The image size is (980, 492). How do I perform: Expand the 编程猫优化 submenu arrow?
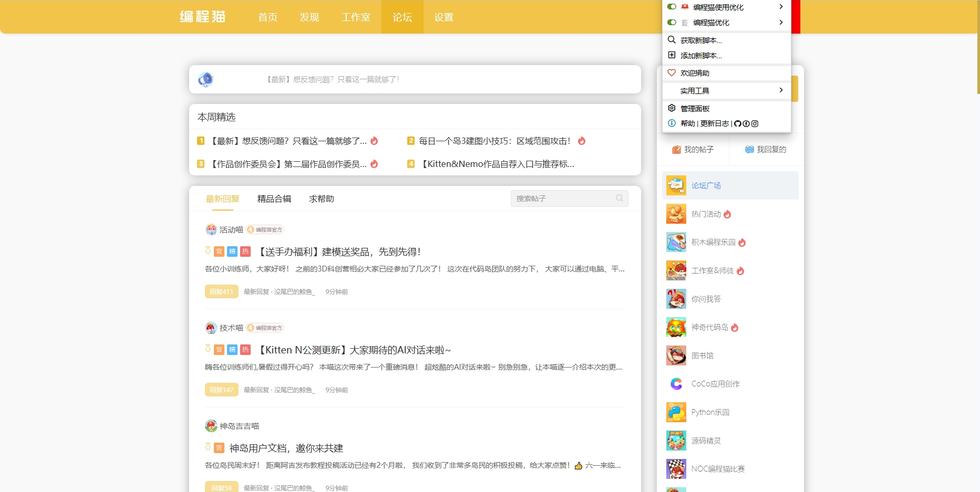point(781,22)
